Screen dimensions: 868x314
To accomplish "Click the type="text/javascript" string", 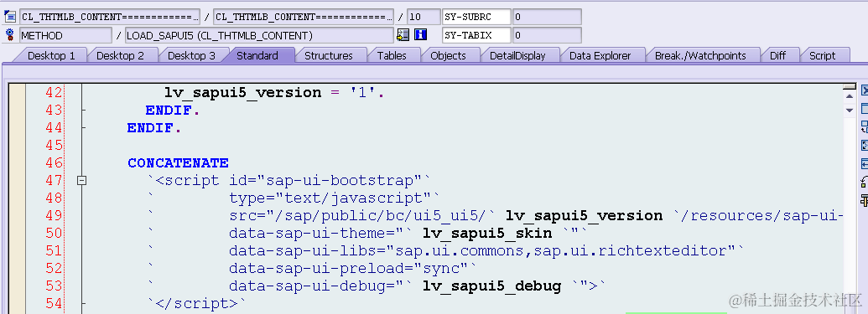I will 335,198.
